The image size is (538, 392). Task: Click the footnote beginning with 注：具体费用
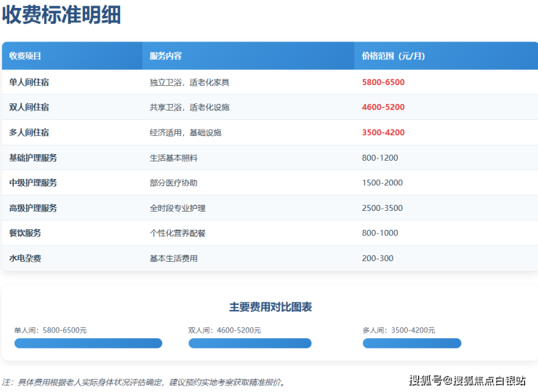pyautogui.click(x=144, y=382)
